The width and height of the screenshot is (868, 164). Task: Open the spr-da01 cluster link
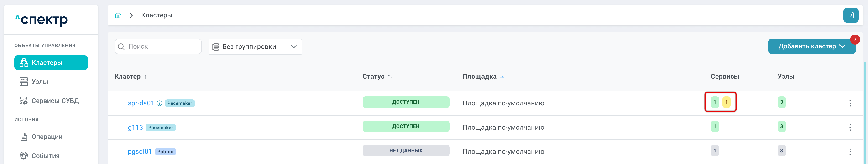[141, 103]
